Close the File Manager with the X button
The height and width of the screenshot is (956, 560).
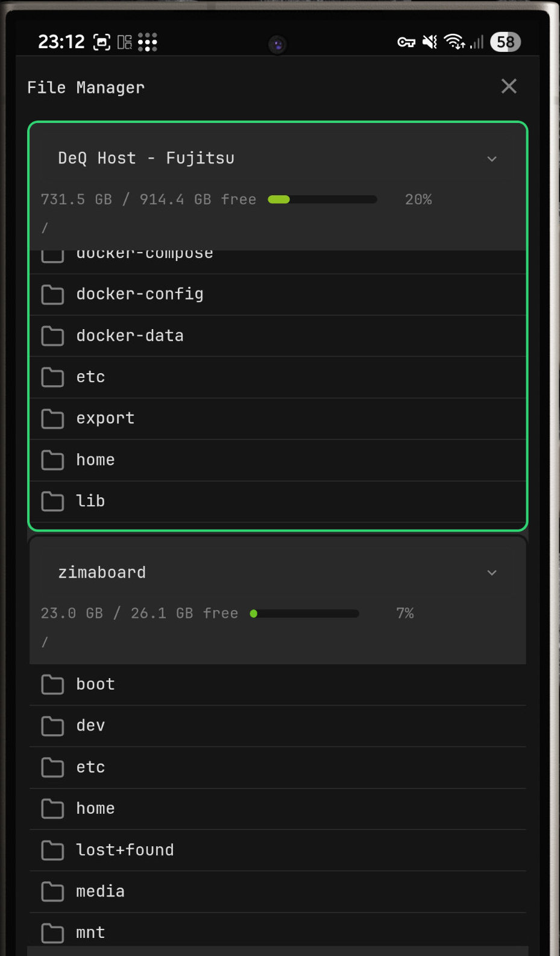(509, 86)
